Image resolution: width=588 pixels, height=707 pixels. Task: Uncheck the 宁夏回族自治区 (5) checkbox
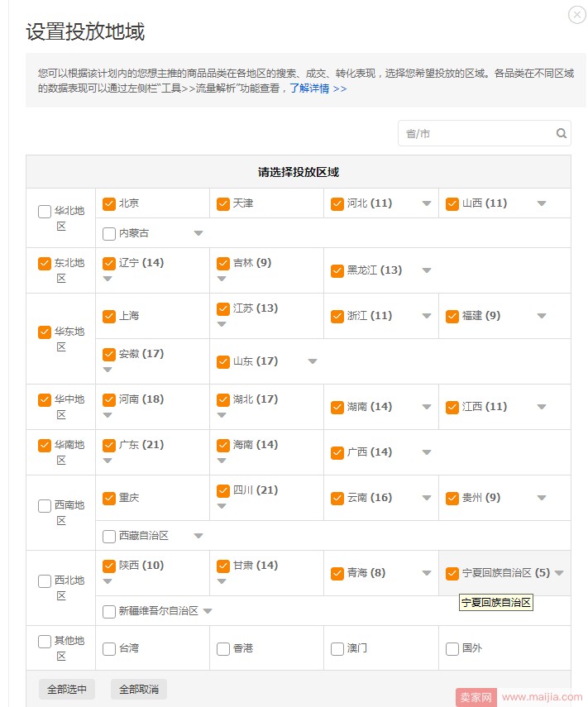[452, 574]
